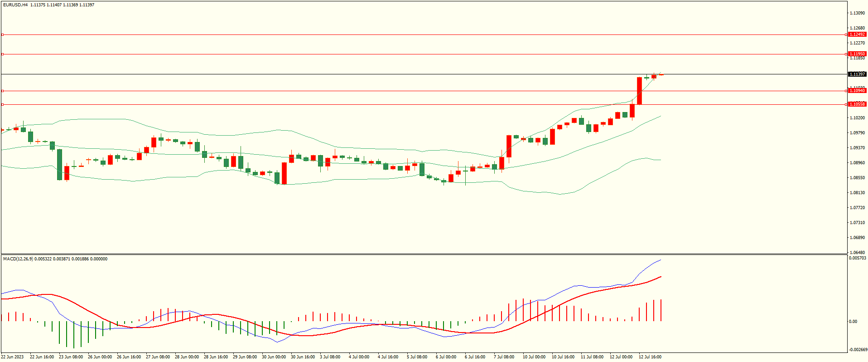
Task: Click the 29 Jun 08:00 time label
Action: tap(245, 357)
